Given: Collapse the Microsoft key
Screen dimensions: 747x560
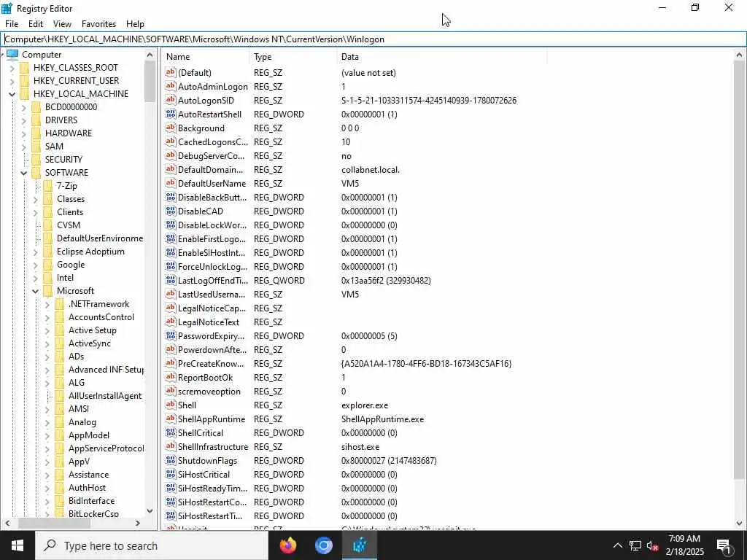Looking at the screenshot, I should point(36,291).
